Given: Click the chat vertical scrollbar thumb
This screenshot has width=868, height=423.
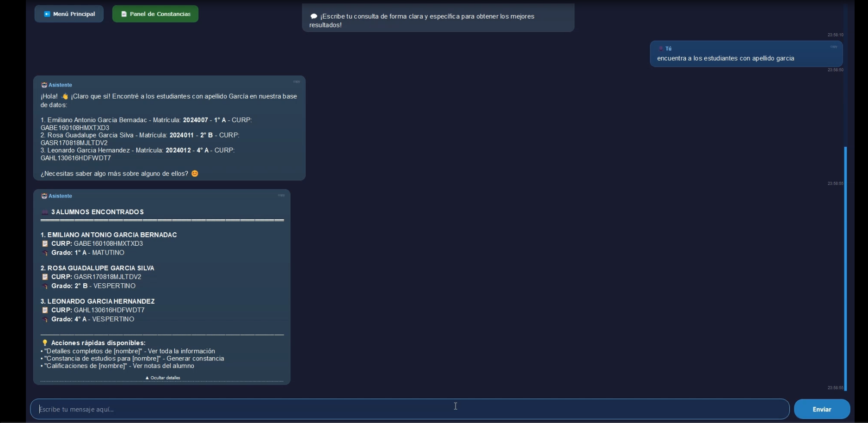Looking at the screenshot, I should click(x=845, y=268).
